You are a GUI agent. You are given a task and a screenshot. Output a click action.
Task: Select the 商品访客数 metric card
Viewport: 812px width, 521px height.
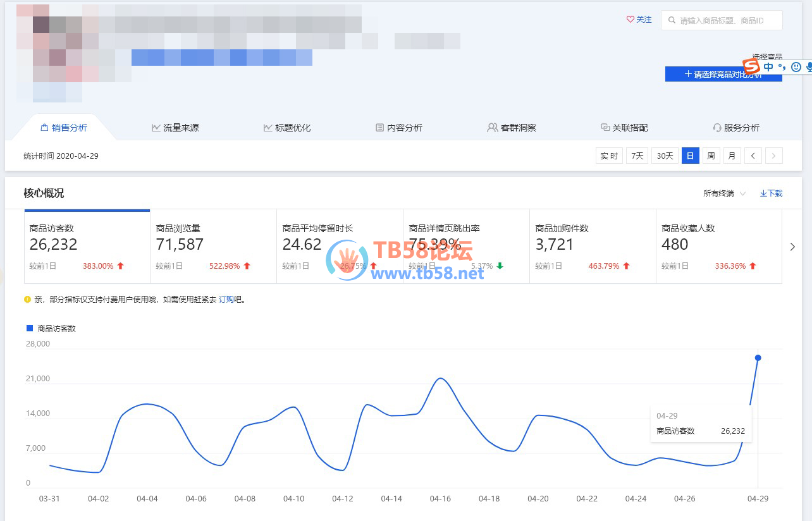click(x=87, y=247)
